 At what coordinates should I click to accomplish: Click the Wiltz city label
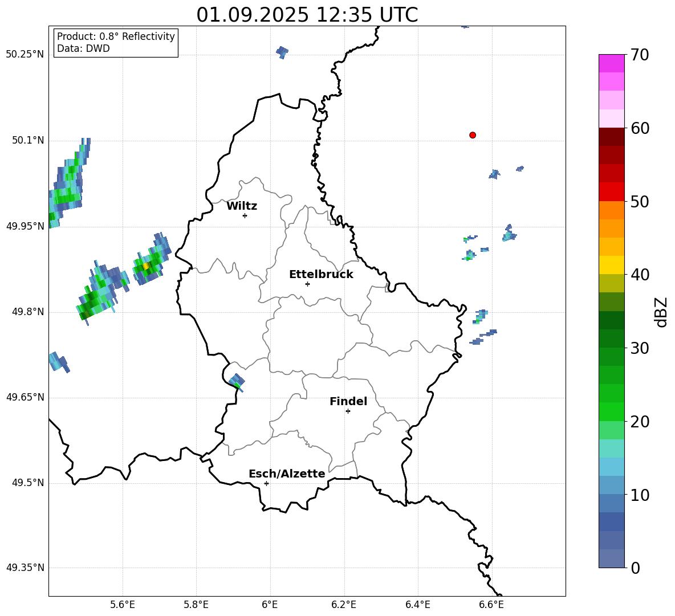tap(242, 206)
